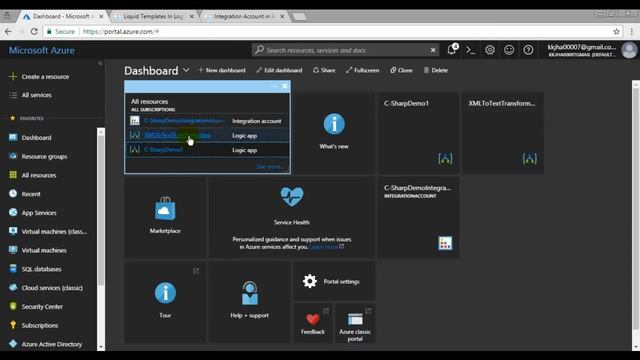640x360 pixels.
Task: Click New dashboard button
Action: pyautogui.click(x=222, y=70)
